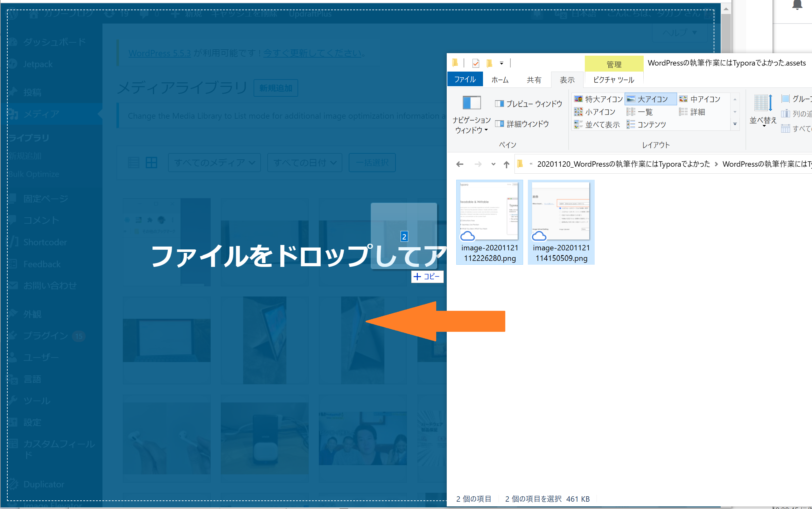This screenshot has height=509, width=812.
Task: Click 20201120 folder in address breadcrumb
Action: coord(623,164)
